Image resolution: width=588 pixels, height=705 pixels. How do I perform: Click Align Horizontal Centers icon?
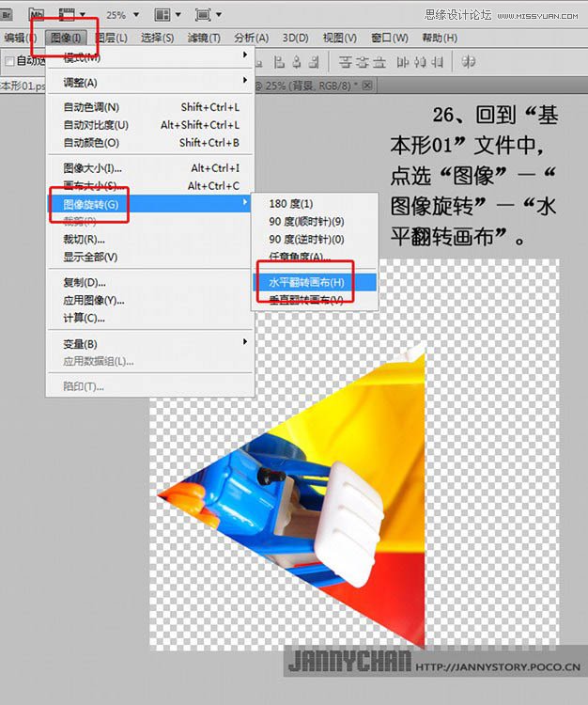tap(297, 62)
